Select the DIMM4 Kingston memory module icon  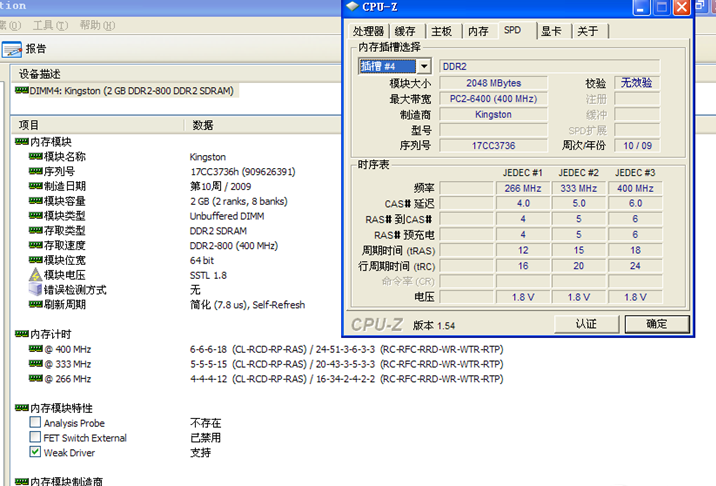coord(21,91)
